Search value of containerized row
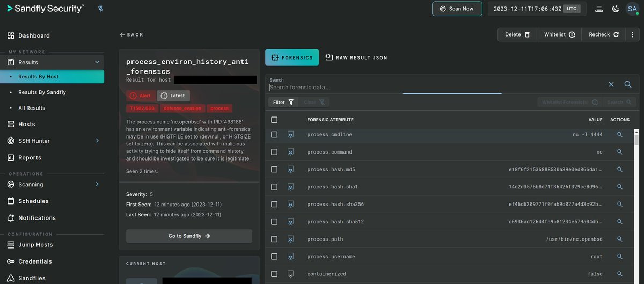The width and height of the screenshot is (644, 284). click(x=619, y=274)
